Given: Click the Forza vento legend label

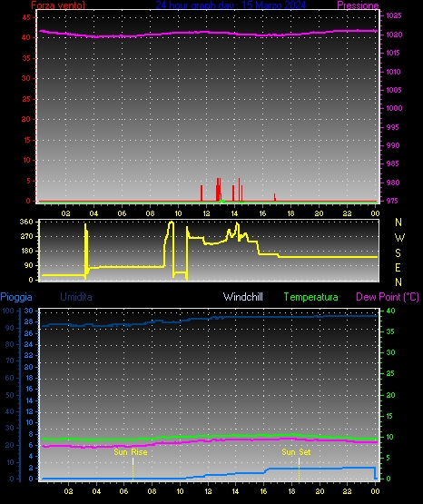Looking at the screenshot, I should pyautogui.click(x=58, y=5).
